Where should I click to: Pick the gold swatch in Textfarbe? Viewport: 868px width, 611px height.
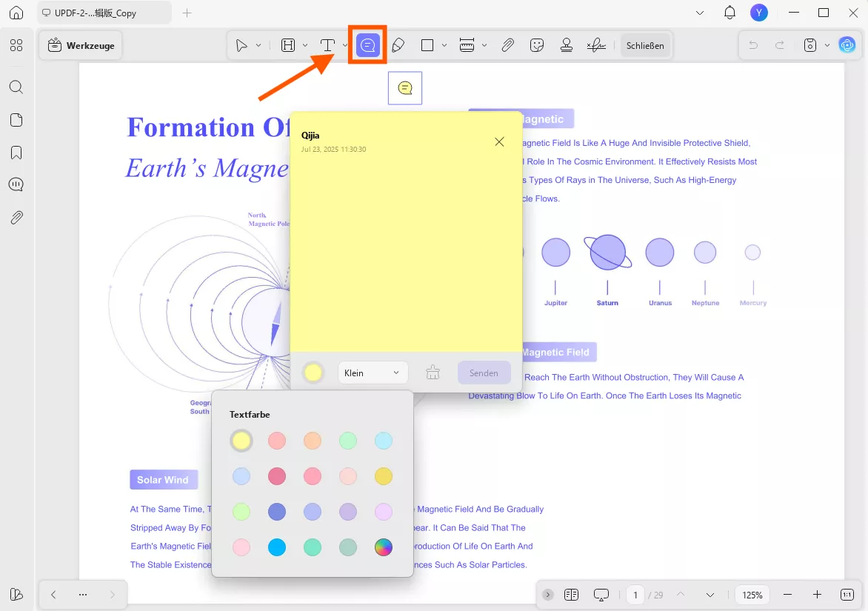(x=383, y=476)
